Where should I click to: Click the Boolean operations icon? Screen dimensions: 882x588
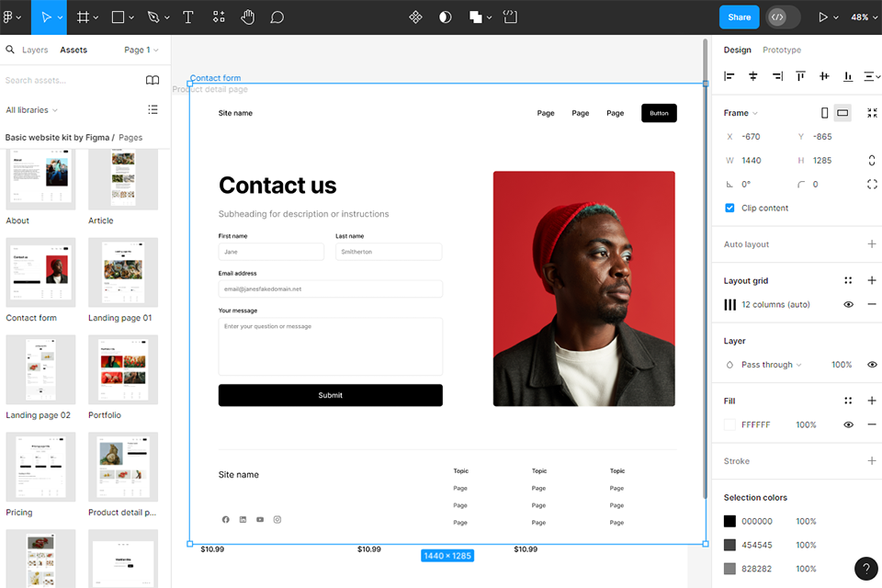tap(476, 17)
